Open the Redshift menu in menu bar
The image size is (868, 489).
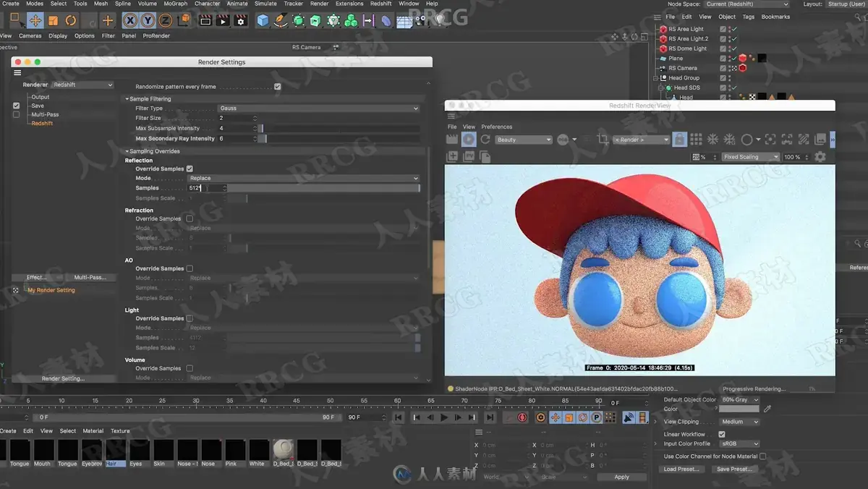coord(381,4)
